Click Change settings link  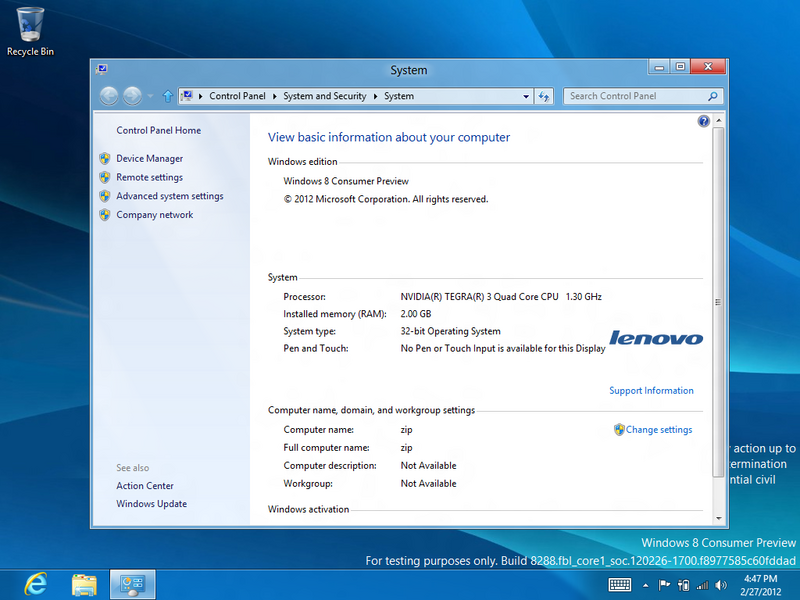[658, 430]
